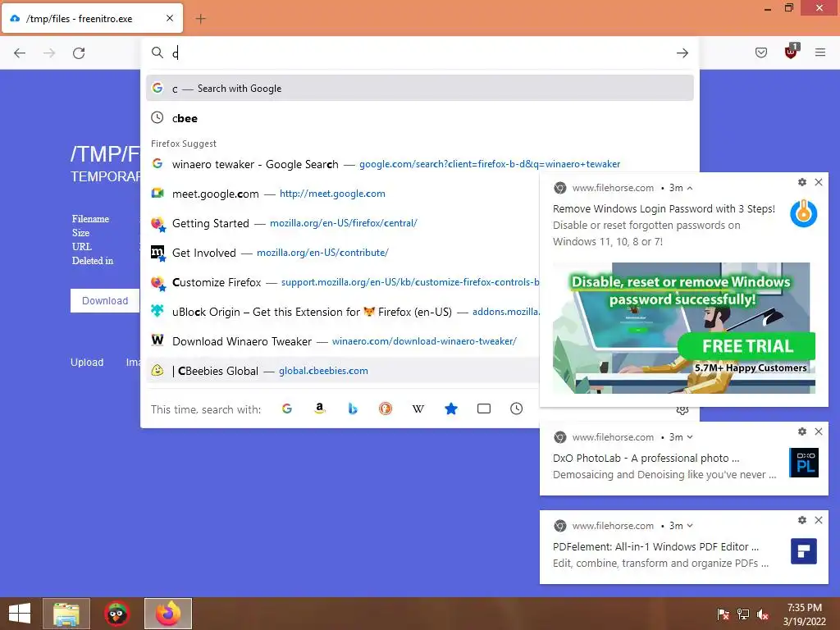This screenshot has height=630, width=840.
Task: Open the Getting Started mozilla suggestion
Action: (x=343, y=223)
